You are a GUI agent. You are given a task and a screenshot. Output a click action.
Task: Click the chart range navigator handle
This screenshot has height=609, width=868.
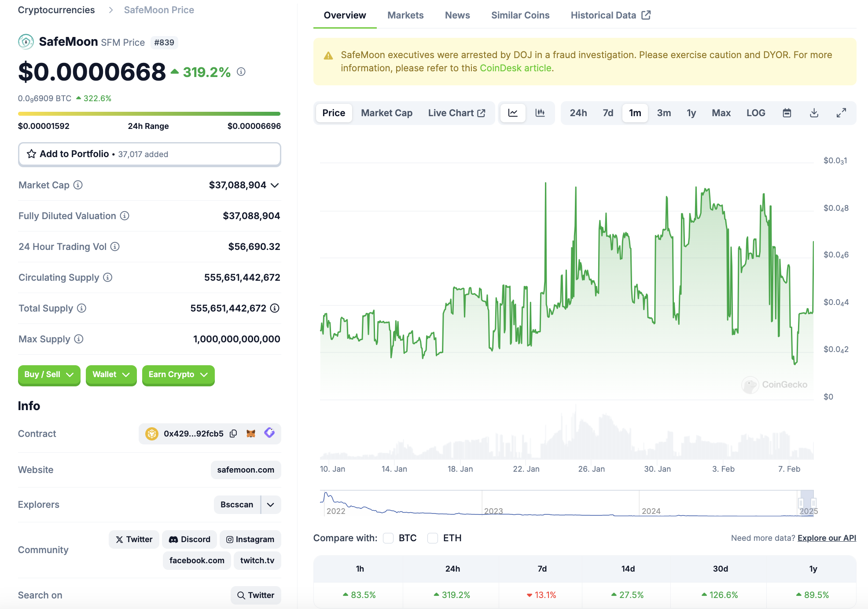[801, 503]
